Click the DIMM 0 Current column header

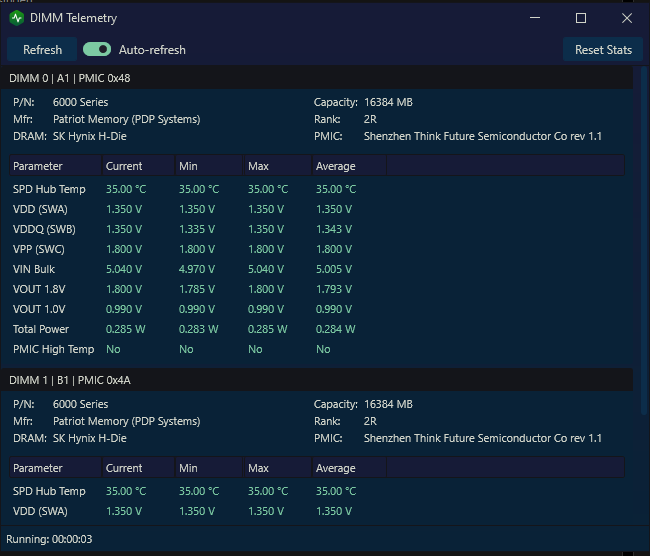click(x=138, y=166)
